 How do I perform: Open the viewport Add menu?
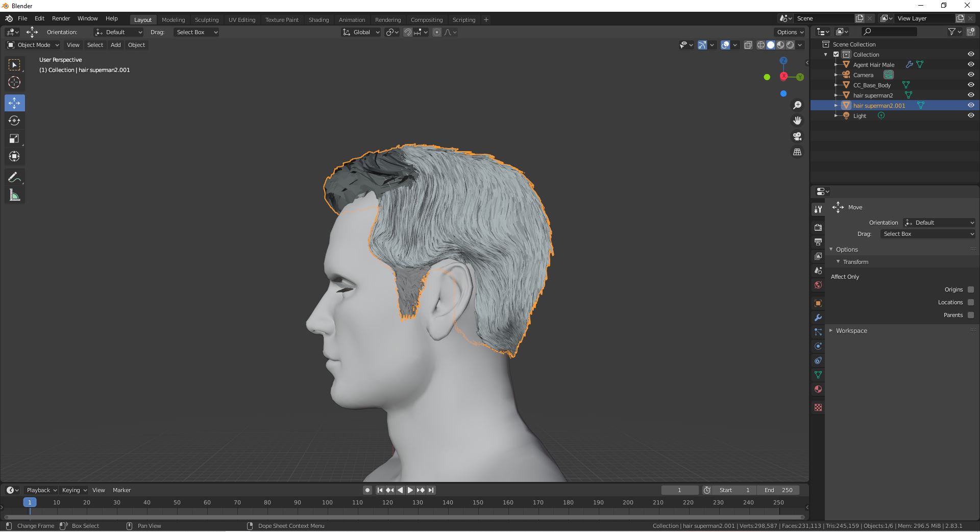point(116,45)
